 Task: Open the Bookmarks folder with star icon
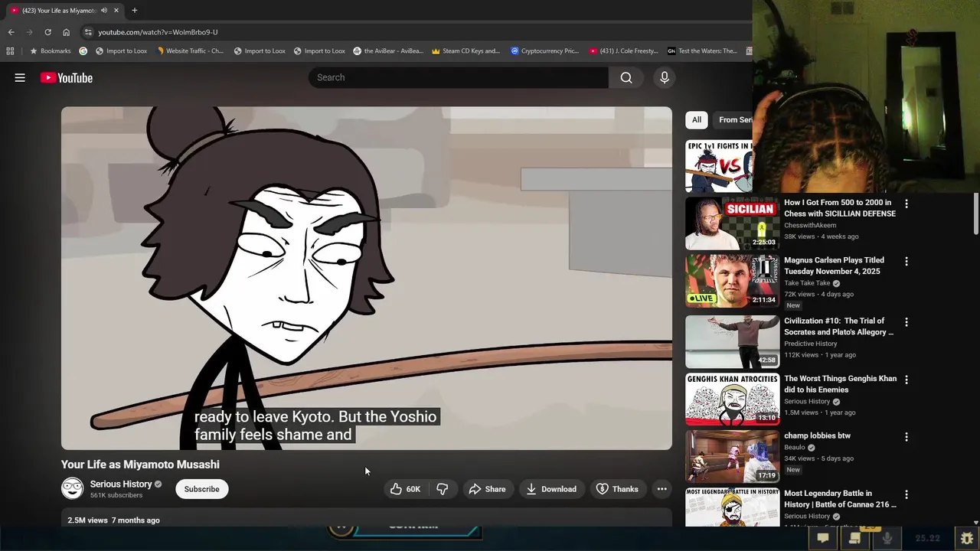[x=50, y=51]
